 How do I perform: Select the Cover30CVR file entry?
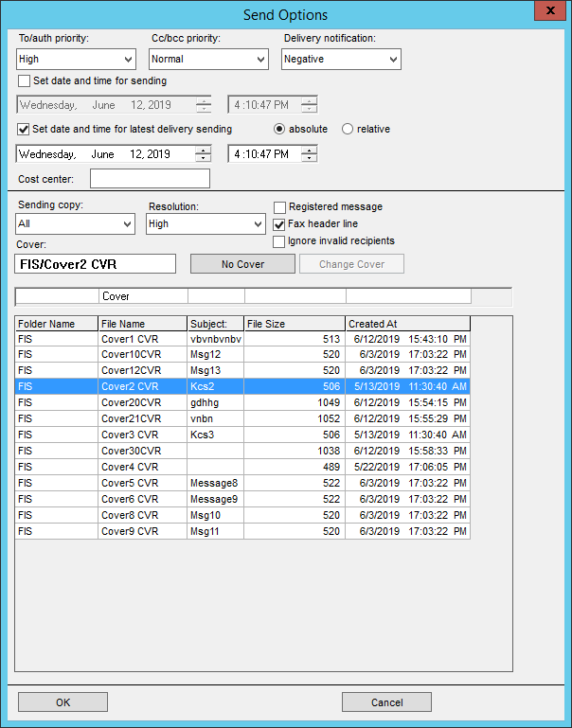[x=132, y=453]
